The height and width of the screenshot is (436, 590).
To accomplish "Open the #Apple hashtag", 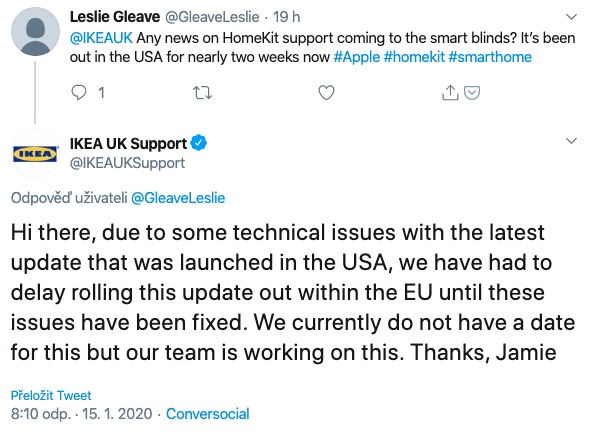I will 356,57.
